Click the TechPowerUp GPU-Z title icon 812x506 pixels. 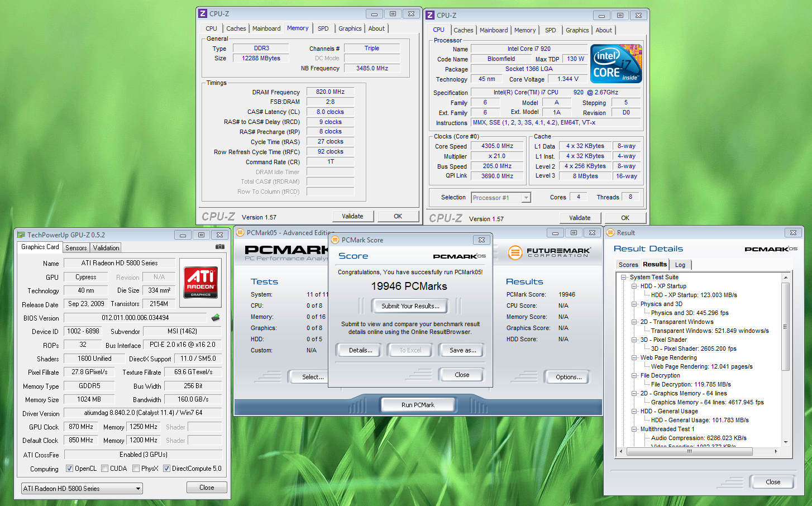coord(21,235)
